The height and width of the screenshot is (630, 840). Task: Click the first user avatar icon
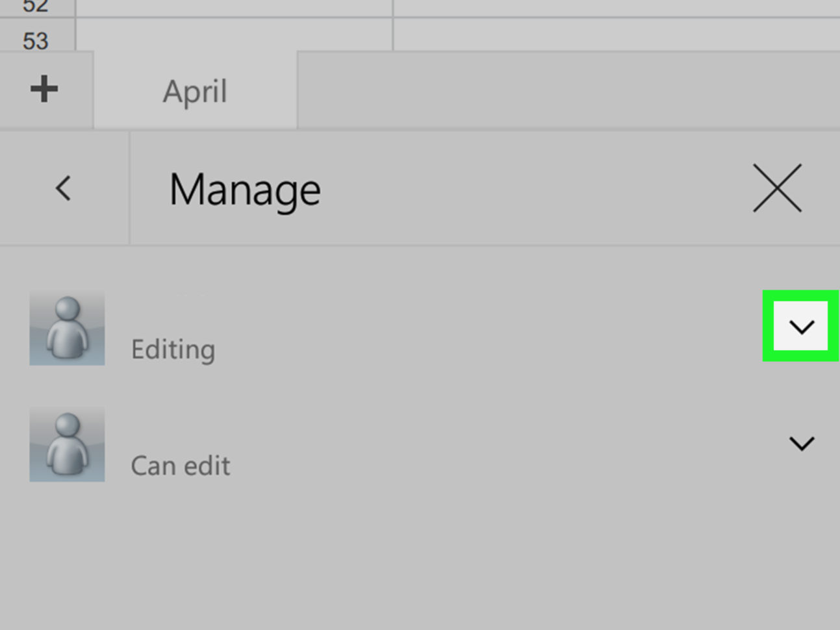[x=66, y=328]
